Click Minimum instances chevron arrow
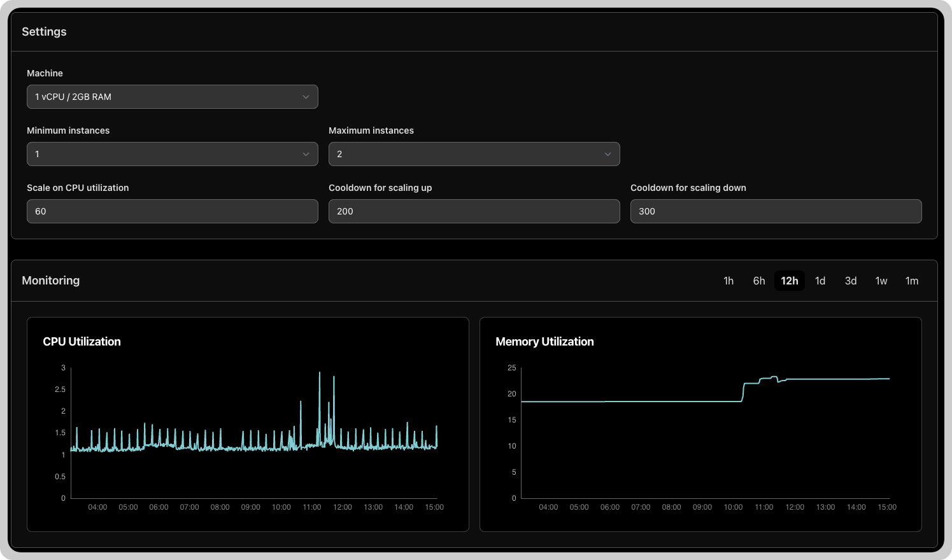Screen dimensions: 952x560 306,154
